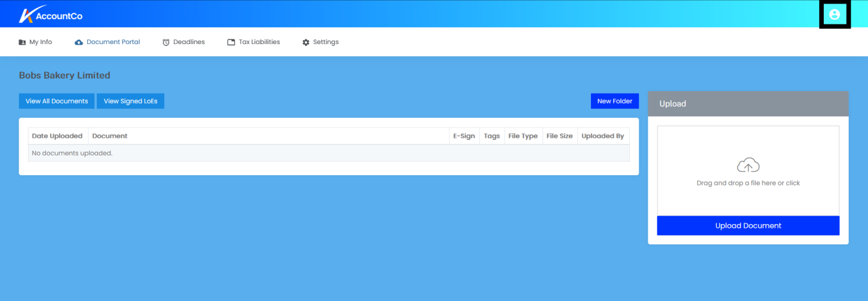Open the Settings tab
The image size is (868, 301).
click(321, 42)
